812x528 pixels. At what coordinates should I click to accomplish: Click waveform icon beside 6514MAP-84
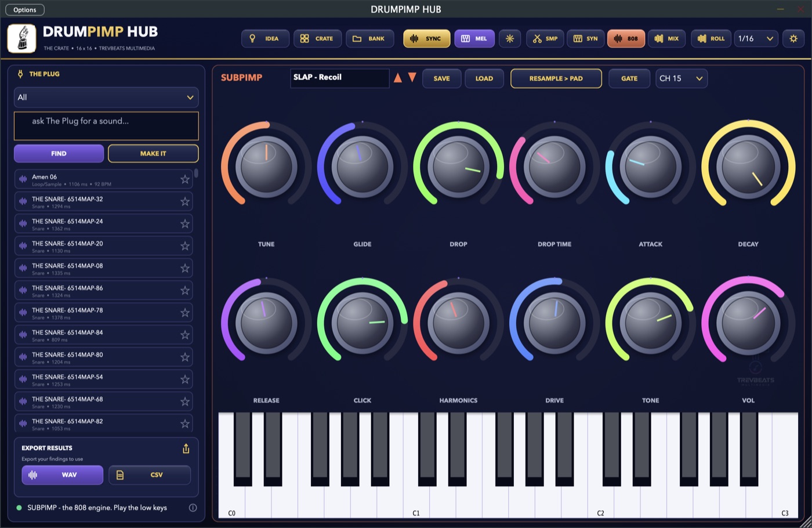point(23,335)
